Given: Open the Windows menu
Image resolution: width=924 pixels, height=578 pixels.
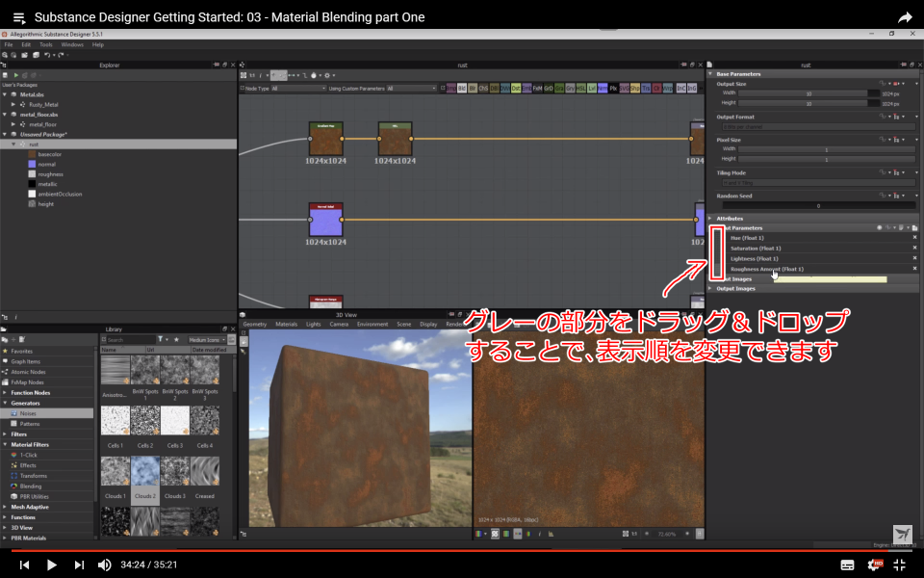Looking at the screenshot, I should pyautogui.click(x=72, y=44).
